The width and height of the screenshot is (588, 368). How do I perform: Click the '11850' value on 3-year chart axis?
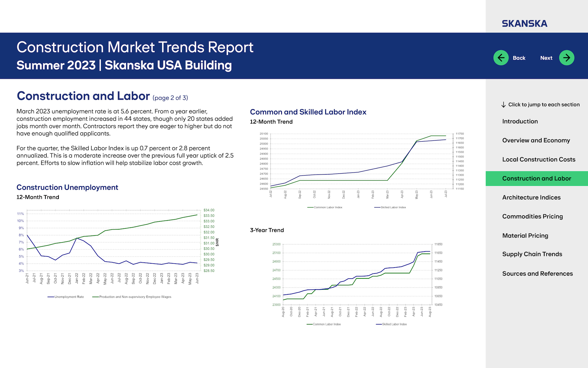pyautogui.click(x=438, y=244)
